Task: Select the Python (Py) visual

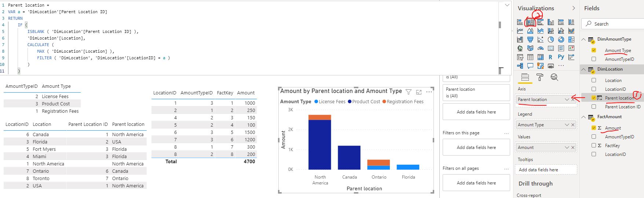Action: pos(561,57)
